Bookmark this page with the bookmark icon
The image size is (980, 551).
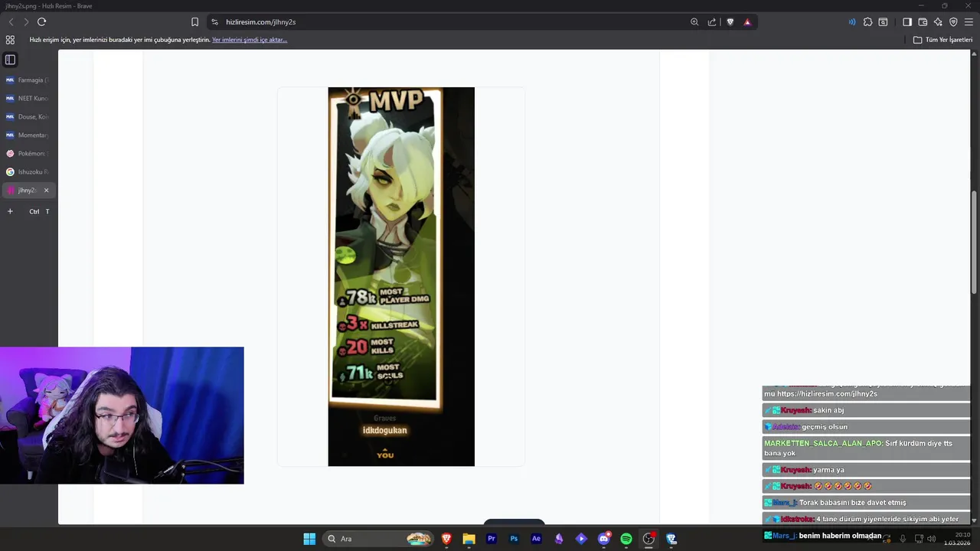tap(194, 22)
